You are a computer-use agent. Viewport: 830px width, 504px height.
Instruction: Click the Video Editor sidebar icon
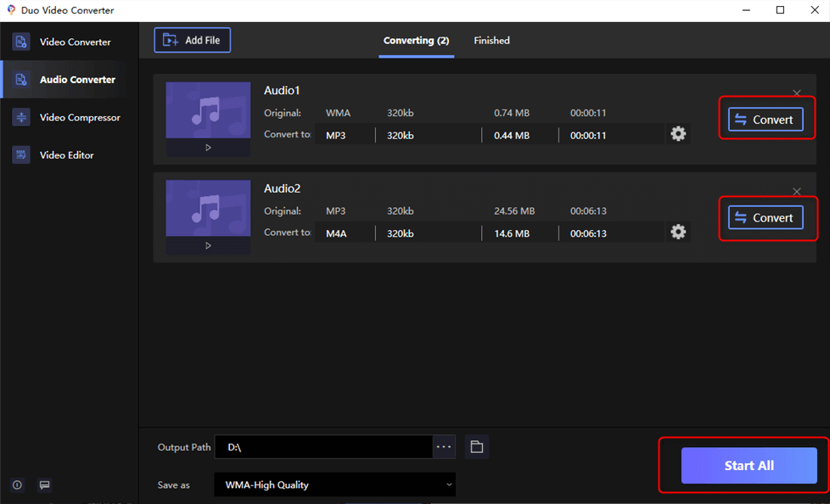point(21,155)
